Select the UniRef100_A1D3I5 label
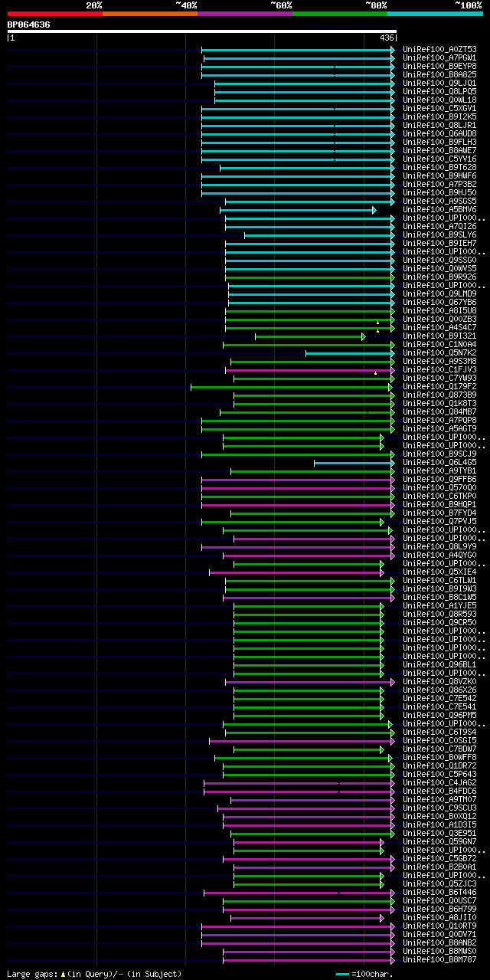Screen dimensions: 490x980 [x=439, y=825]
